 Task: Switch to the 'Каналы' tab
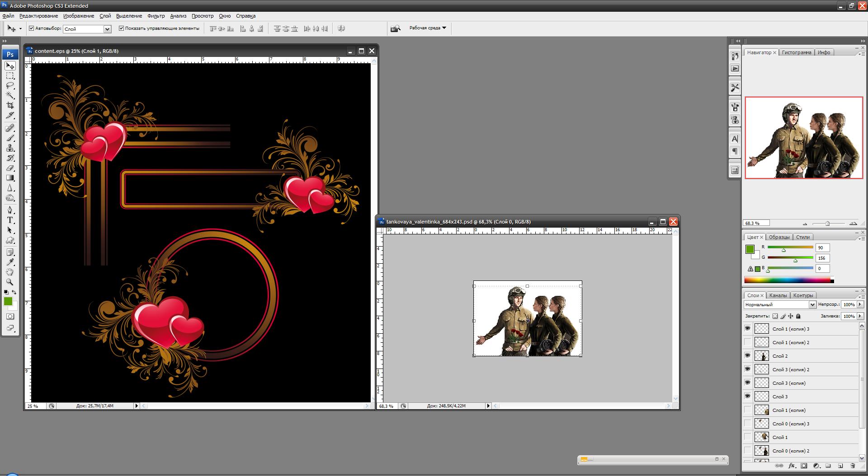(778, 295)
